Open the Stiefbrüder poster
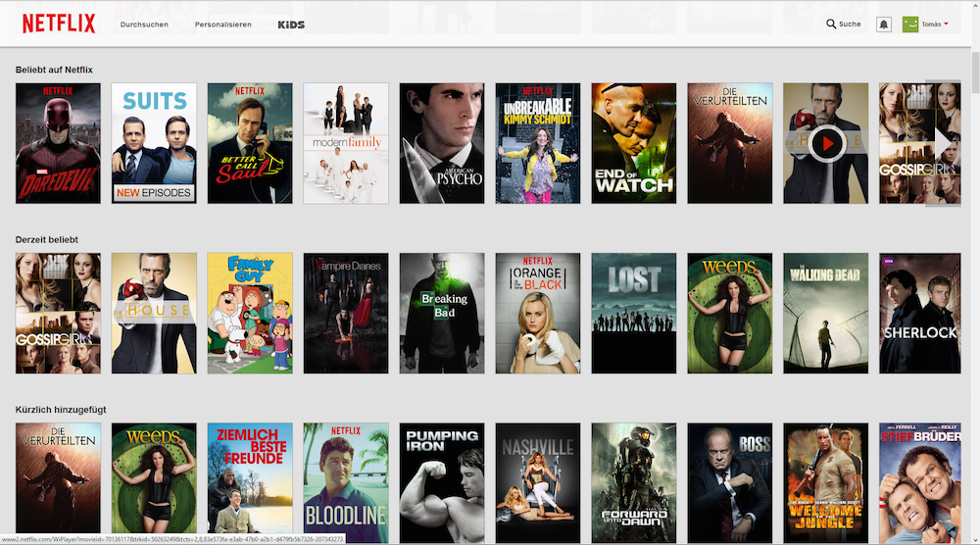980x545 pixels. [x=920, y=482]
